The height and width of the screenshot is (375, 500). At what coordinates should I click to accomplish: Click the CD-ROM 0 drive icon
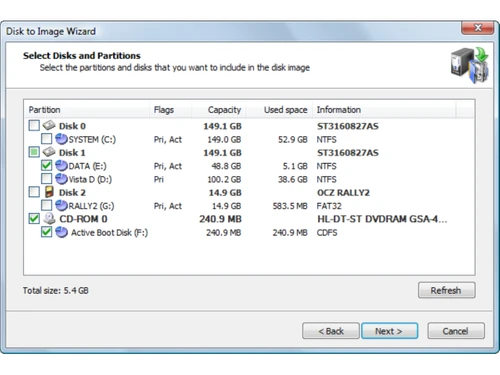tap(49, 219)
